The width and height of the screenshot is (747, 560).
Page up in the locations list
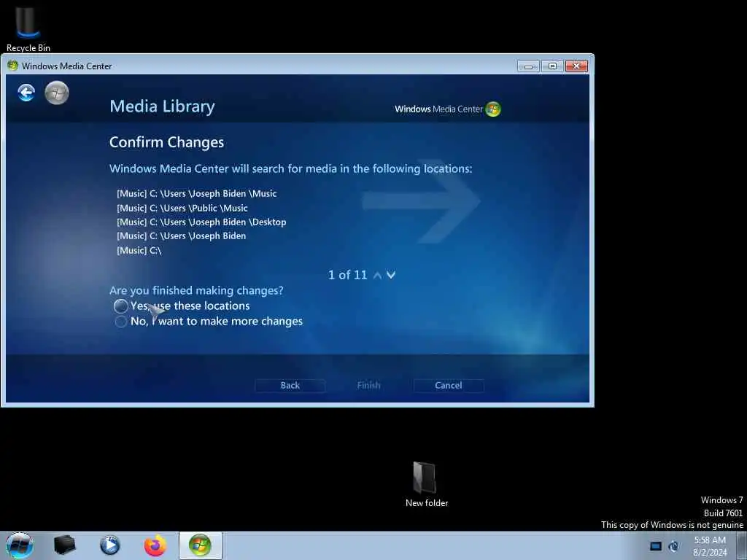tap(377, 275)
